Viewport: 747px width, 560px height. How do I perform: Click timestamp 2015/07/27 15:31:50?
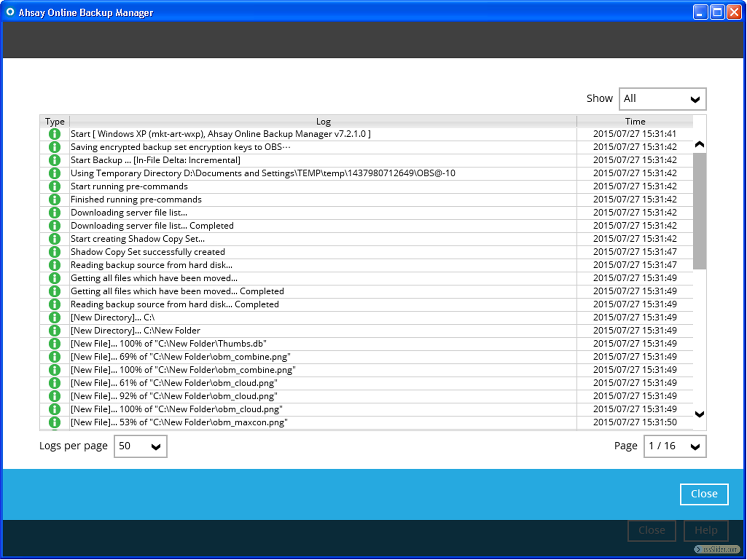point(634,422)
